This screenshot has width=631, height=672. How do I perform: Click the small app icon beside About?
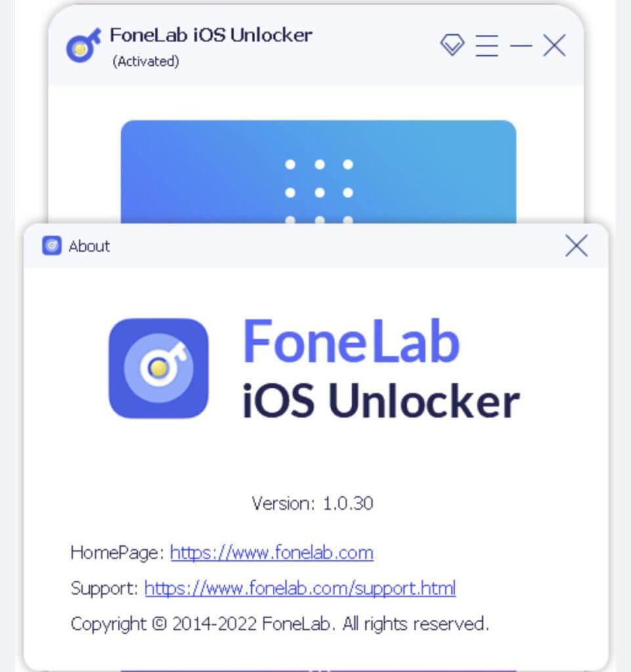pos(52,245)
